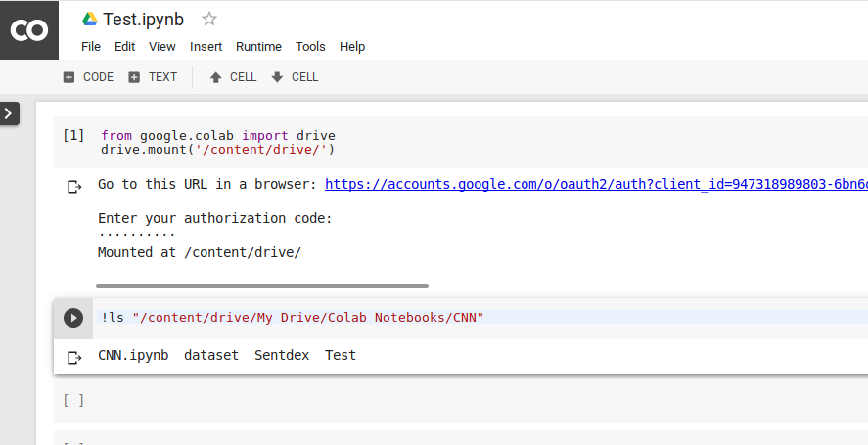
Task: Open the File menu
Action: 91,46
